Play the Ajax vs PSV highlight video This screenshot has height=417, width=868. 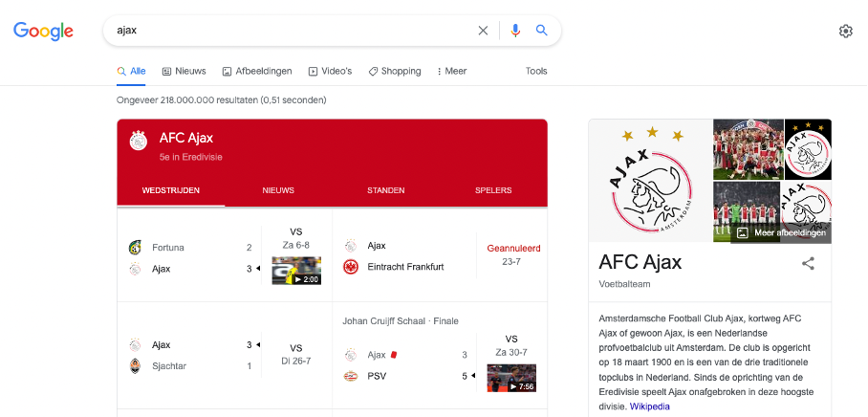[511, 378]
